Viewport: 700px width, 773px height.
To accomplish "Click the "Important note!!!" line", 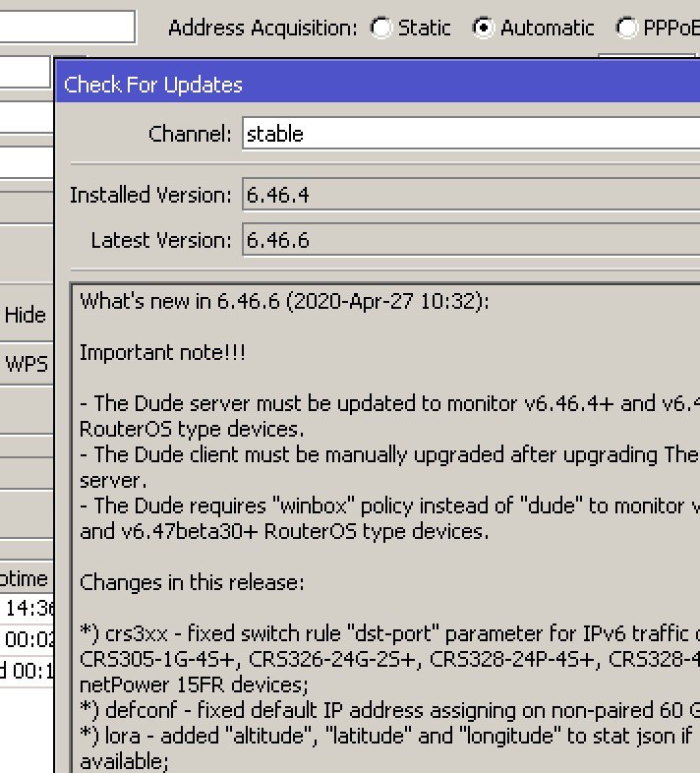I will (x=162, y=353).
